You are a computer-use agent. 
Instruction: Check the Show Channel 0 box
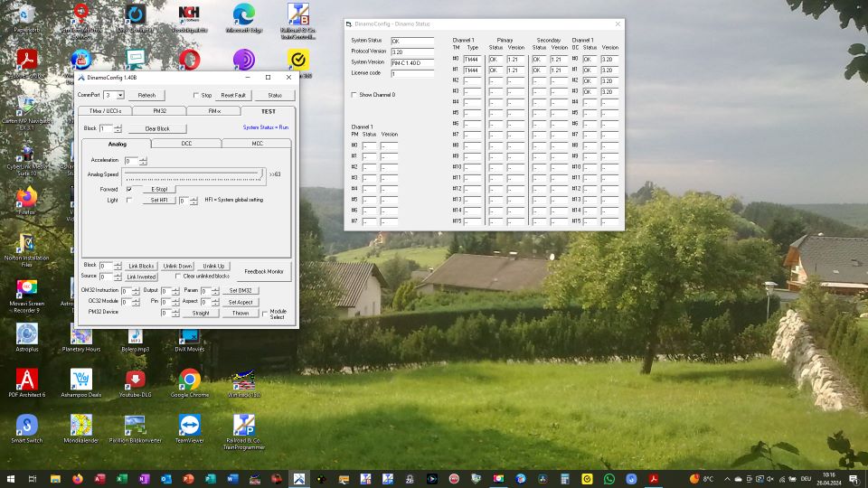(x=354, y=94)
